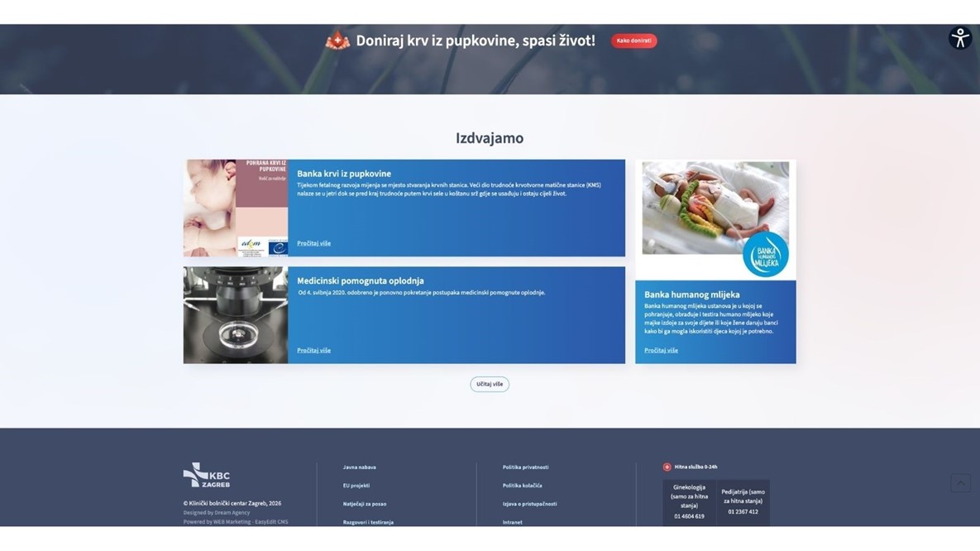The image size is (980, 551).
Task: Open the accessibility options icon
Action: [x=959, y=38]
